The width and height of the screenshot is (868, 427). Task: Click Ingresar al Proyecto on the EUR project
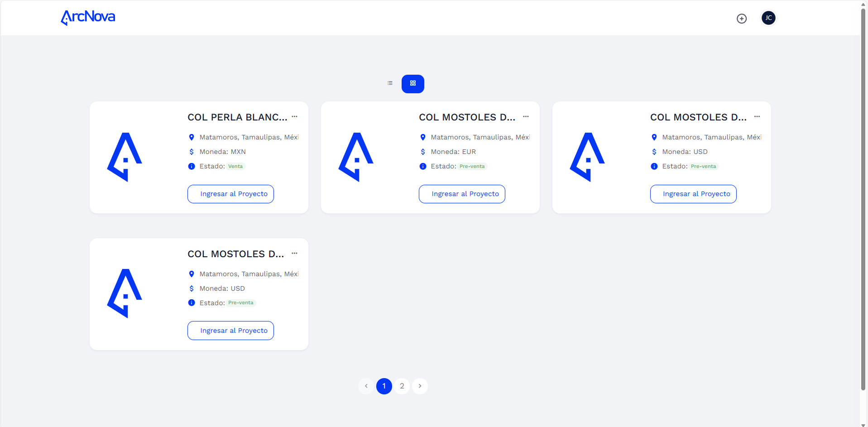tap(461, 193)
